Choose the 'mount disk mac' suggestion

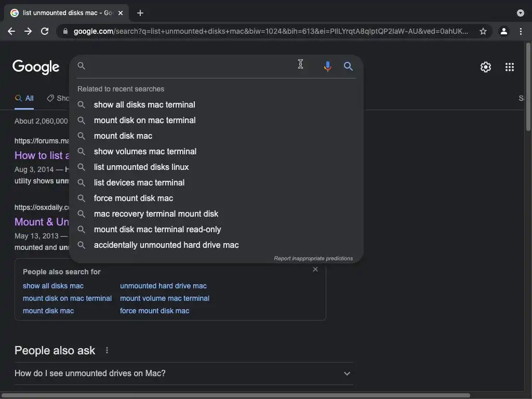click(x=216, y=136)
